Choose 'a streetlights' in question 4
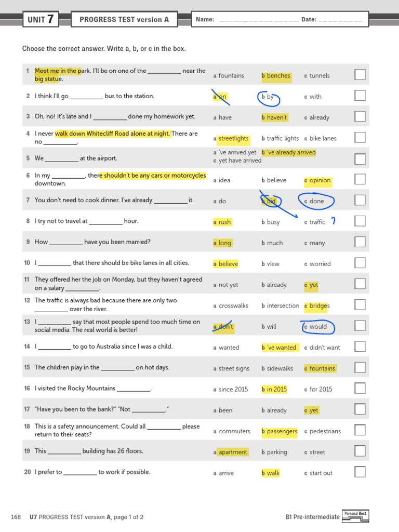Image resolution: width=399 pixels, height=532 pixels. 232,139
